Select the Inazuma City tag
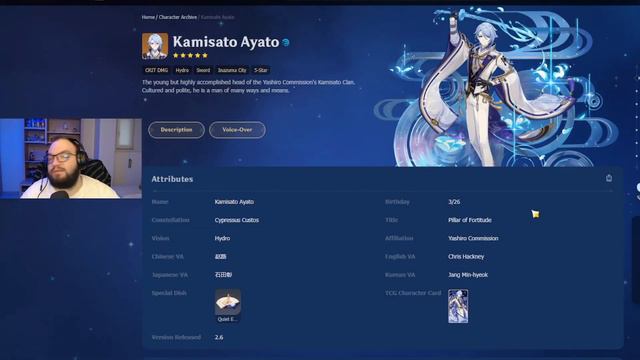Viewport: 640px width, 360px height. click(x=232, y=70)
